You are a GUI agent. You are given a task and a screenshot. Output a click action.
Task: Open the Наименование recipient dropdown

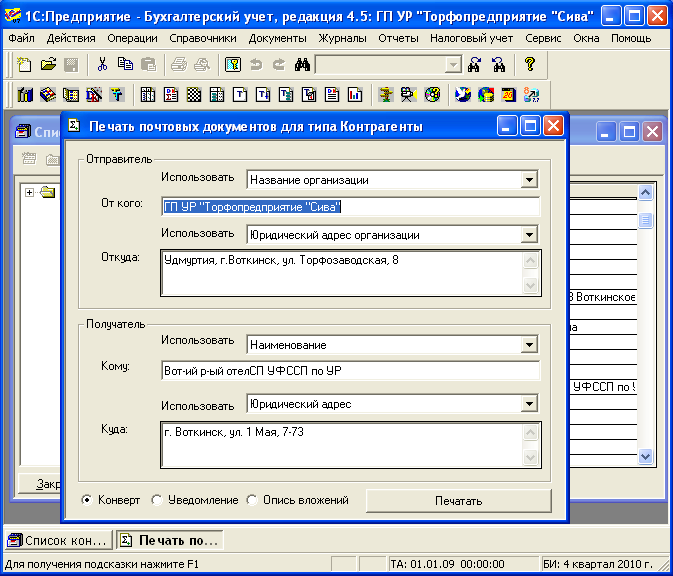coord(529,345)
